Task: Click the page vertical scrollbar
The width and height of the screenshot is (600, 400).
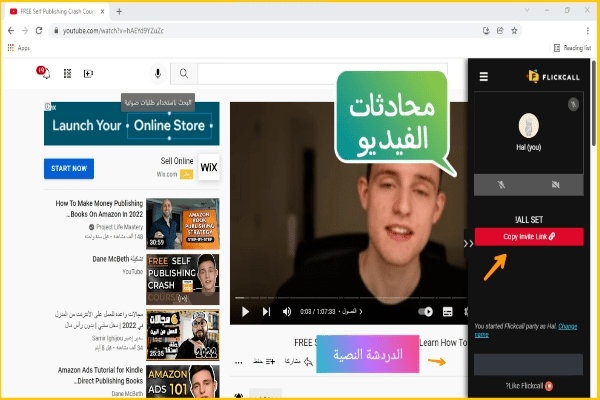Action: (x=593, y=103)
